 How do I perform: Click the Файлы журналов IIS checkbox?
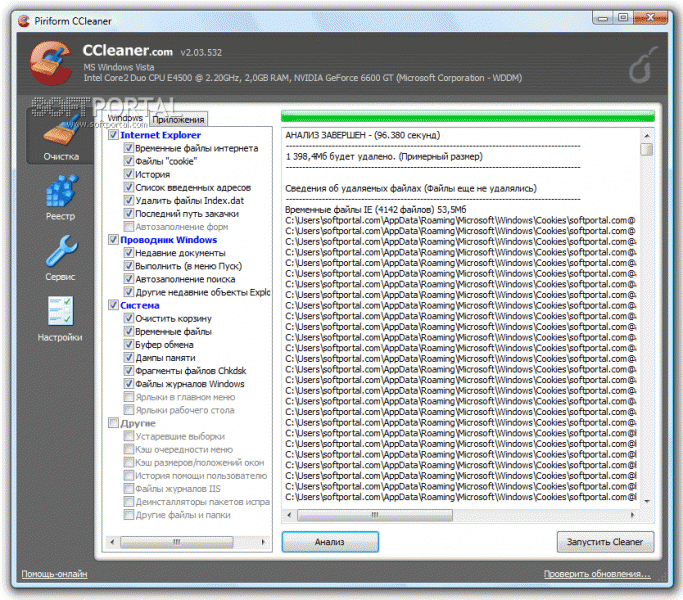pos(128,488)
